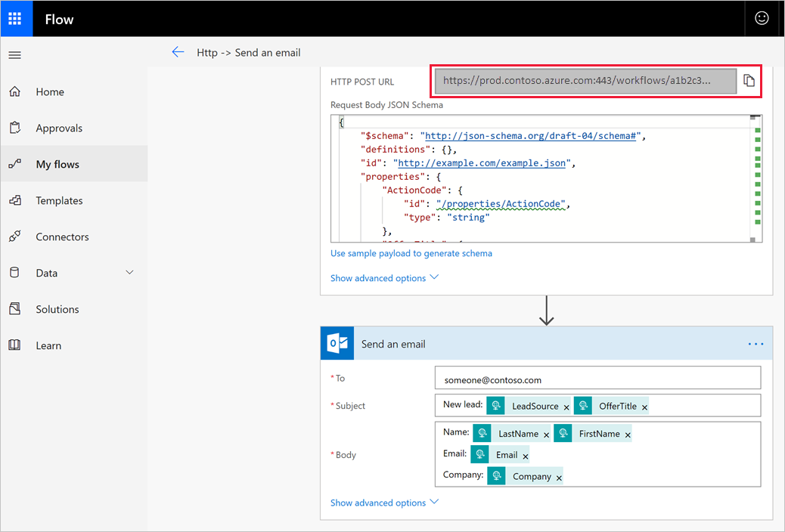Viewport: 785px width, 532px height.
Task: Click the My flows icon
Action: pos(15,164)
